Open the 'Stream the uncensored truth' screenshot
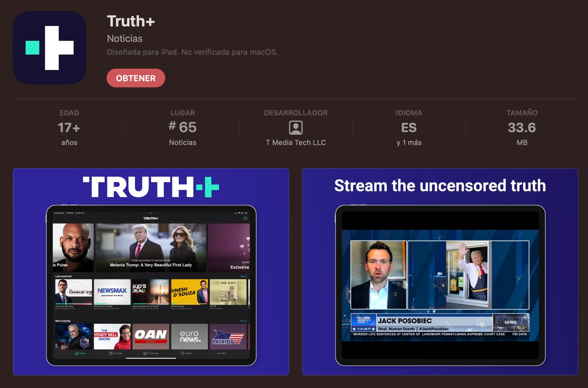The height and width of the screenshot is (388, 588). tap(440, 271)
